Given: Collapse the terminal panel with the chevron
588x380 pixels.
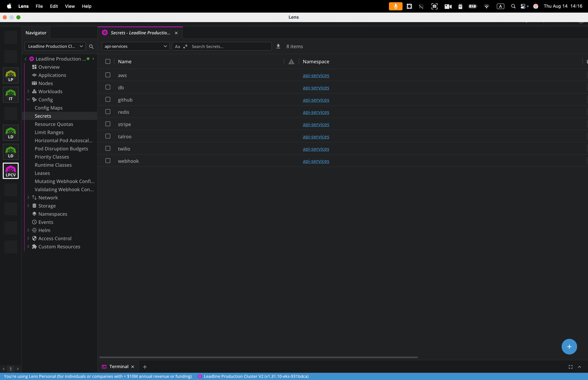Looking at the screenshot, I should pyautogui.click(x=580, y=367).
